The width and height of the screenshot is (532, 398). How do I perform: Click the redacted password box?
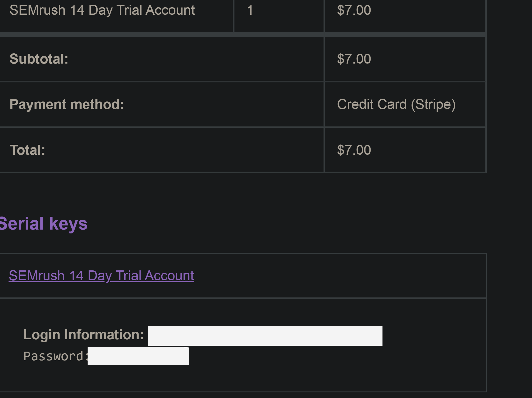tap(138, 356)
